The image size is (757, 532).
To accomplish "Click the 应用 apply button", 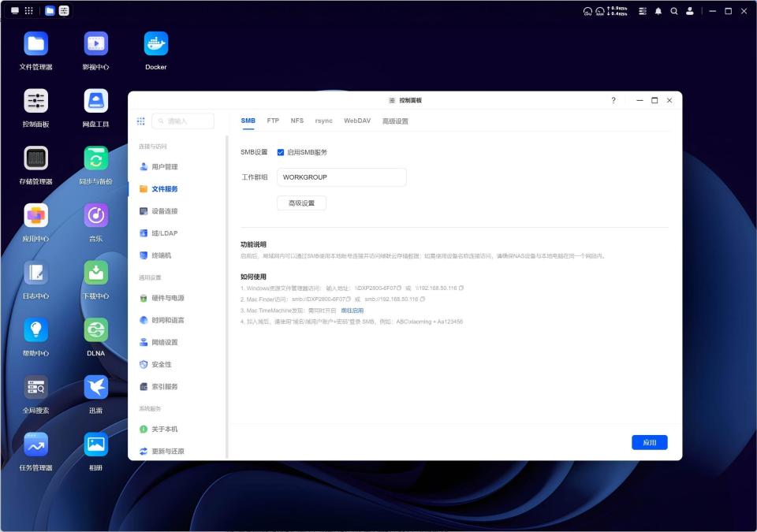I will coord(649,443).
